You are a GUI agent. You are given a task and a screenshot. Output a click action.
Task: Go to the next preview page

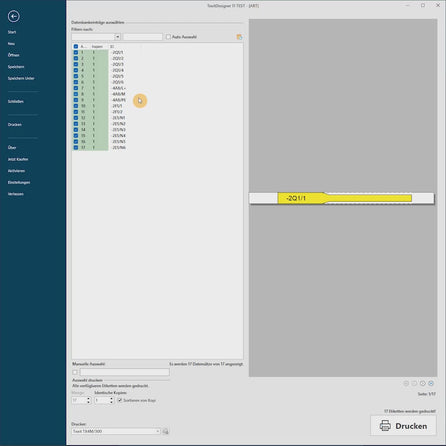(x=423, y=383)
